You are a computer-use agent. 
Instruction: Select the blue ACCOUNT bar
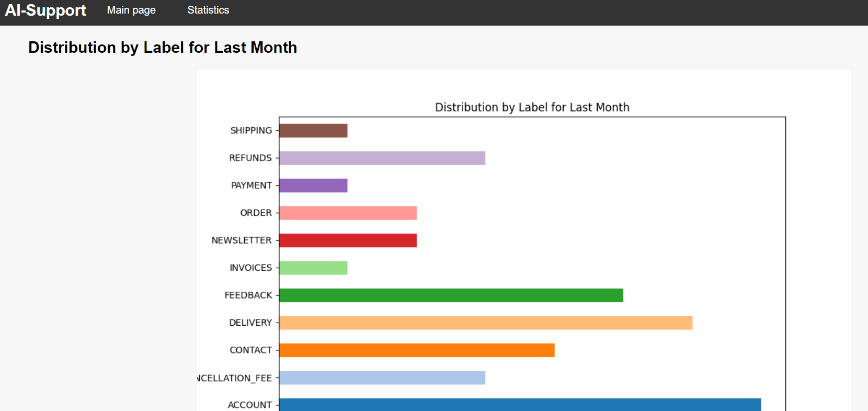[x=520, y=405]
